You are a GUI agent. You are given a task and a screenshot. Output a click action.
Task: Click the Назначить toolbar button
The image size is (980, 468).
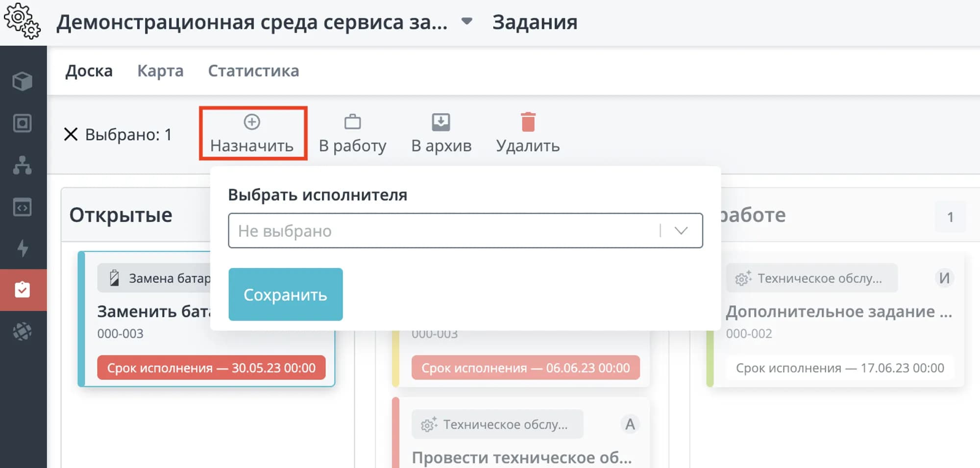pos(252,133)
